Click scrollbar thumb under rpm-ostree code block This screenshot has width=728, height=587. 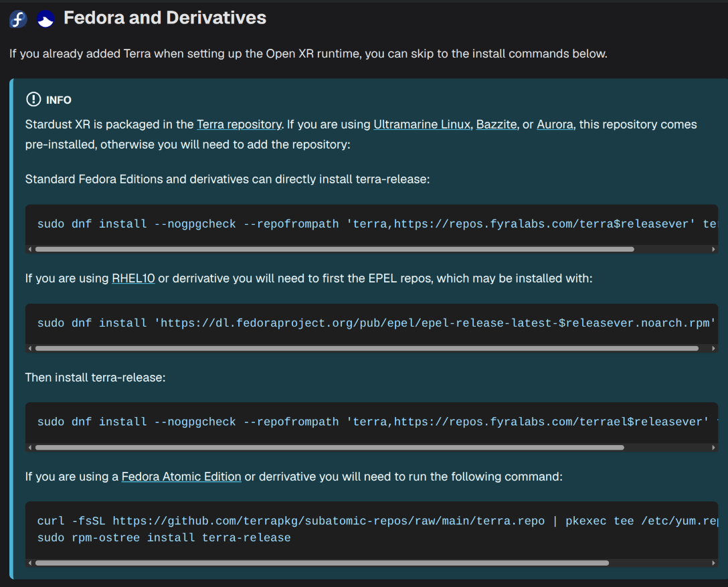(322, 563)
